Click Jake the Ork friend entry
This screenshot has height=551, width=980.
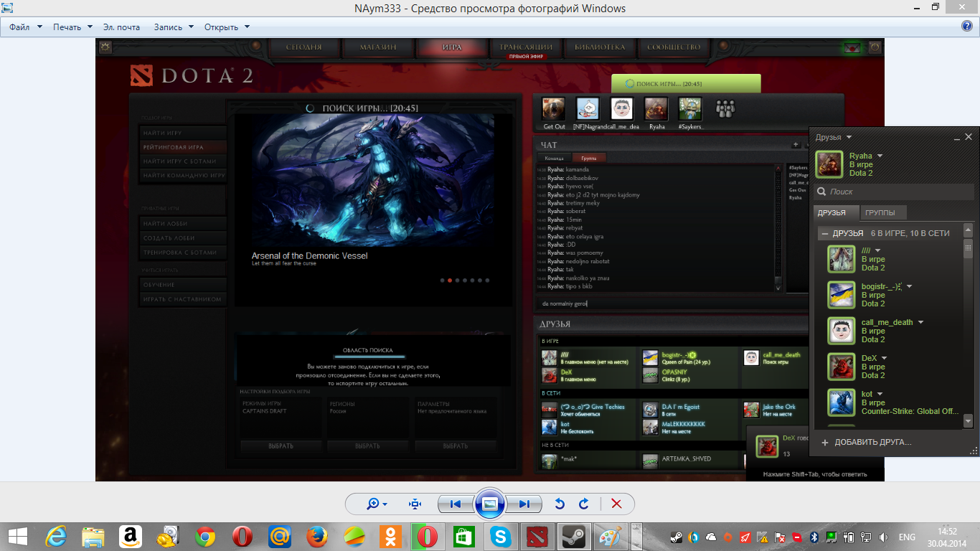(x=776, y=410)
